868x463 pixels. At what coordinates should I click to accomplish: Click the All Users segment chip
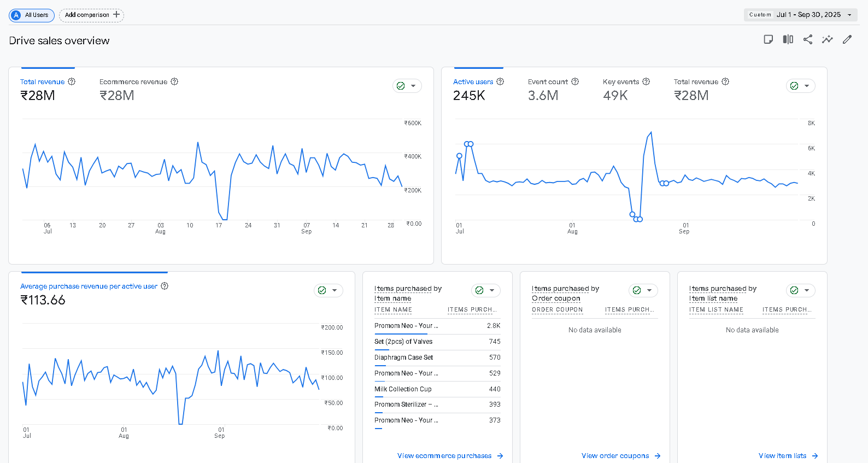[x=32, y=15]
